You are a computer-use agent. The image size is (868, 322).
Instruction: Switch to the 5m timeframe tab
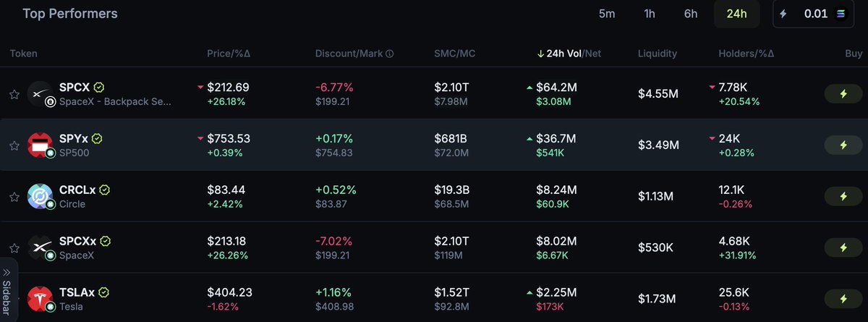tap(607, 14)
